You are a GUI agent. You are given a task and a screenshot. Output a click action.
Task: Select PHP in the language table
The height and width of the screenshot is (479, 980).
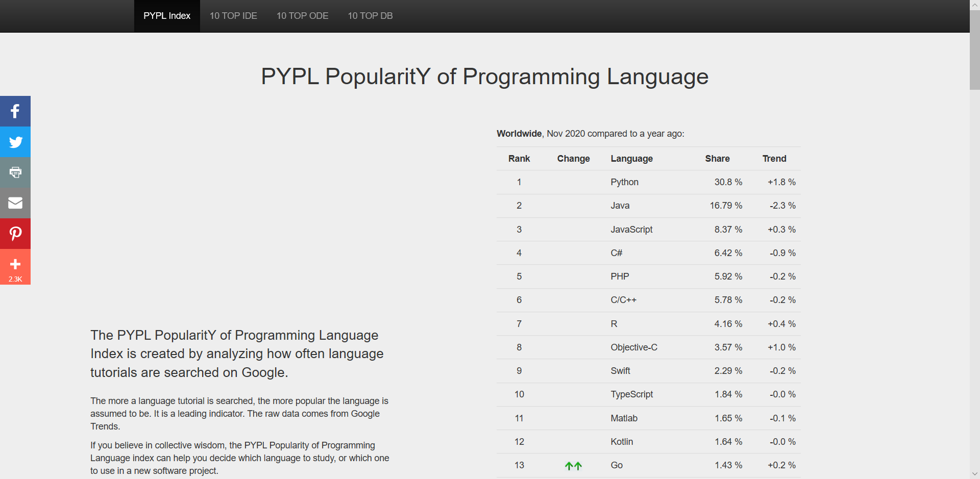620,276
